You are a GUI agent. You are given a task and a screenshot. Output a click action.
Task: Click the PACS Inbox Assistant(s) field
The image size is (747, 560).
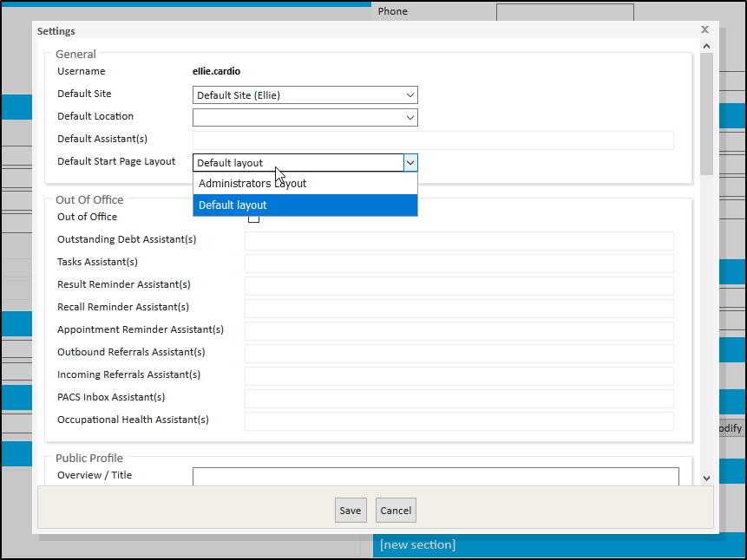coord(459,399)
